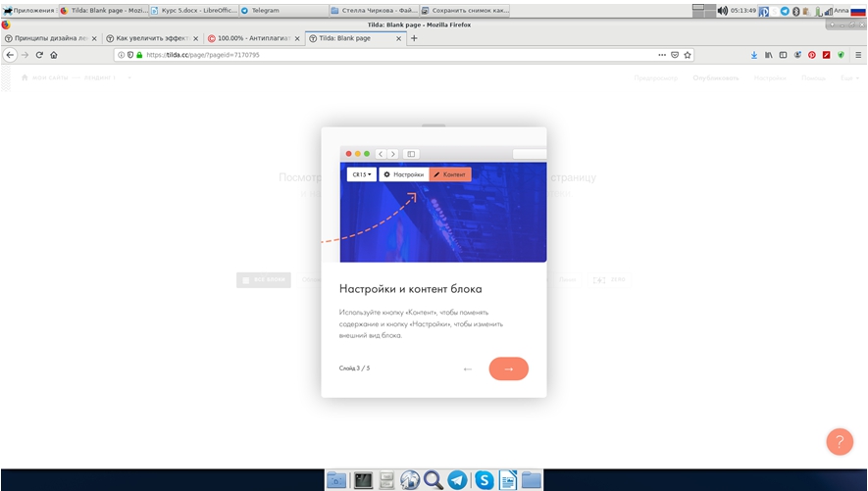The width and height of the screenshot is (868, 491).
Task: Switch to 'Стелла Чиркова' file manager window
Action: pos(374,10)
